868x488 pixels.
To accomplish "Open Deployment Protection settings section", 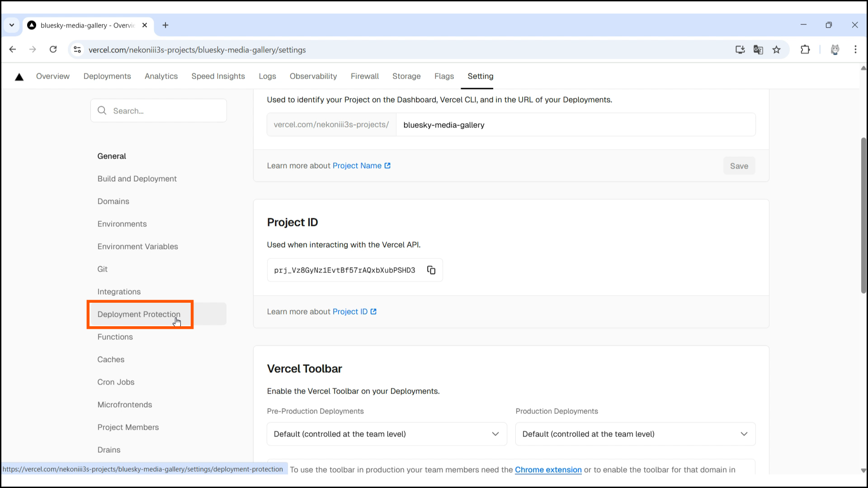I will click(x=139, y=314).
